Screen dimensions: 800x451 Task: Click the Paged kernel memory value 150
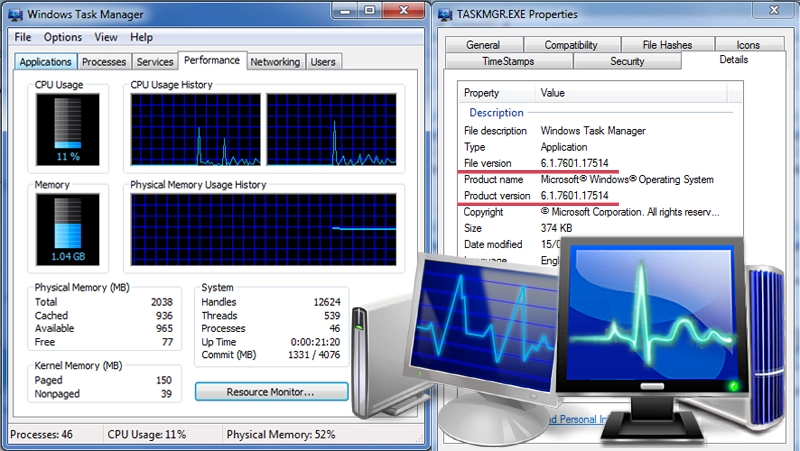click(x=164, y=380)
